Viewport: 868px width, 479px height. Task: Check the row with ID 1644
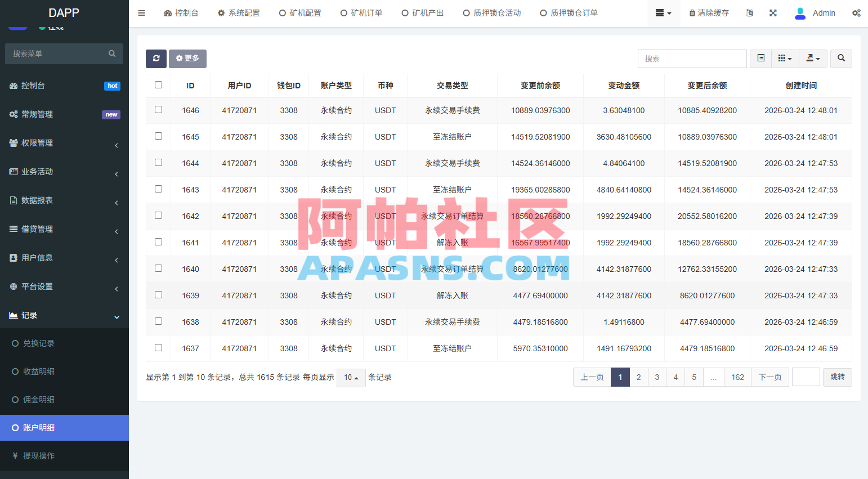pyautogui.click(x=158, y=163)
